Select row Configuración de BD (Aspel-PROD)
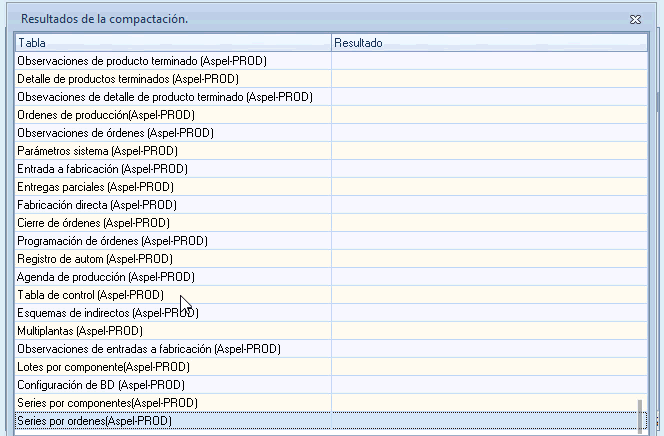Viewport: 664px width, 436px height. (x=331, y=385)
